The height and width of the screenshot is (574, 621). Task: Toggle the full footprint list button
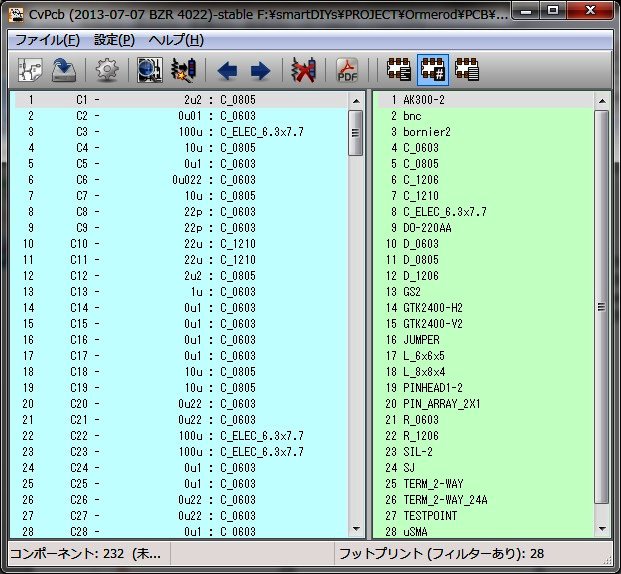[465, 70]
